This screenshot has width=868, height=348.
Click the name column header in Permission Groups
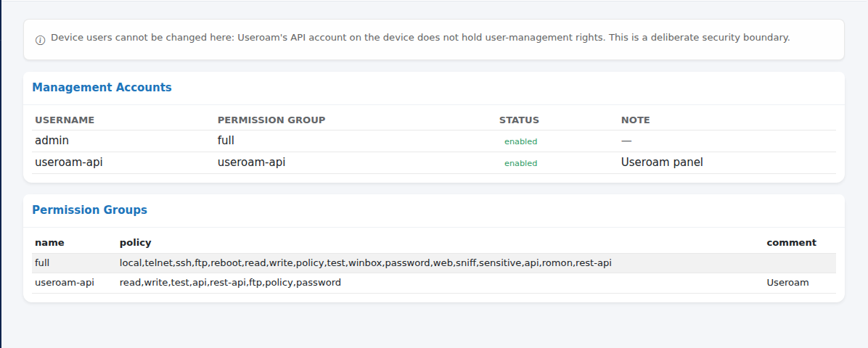point(50,243)
